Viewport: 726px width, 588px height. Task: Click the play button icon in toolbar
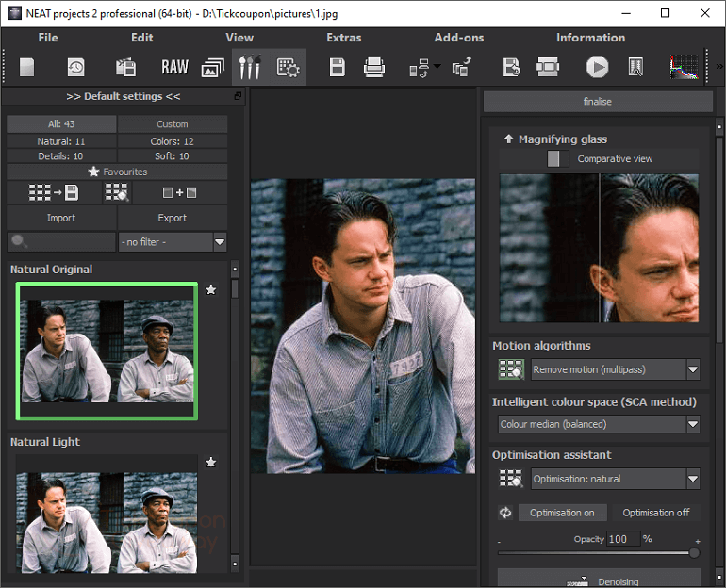point(597,67)
